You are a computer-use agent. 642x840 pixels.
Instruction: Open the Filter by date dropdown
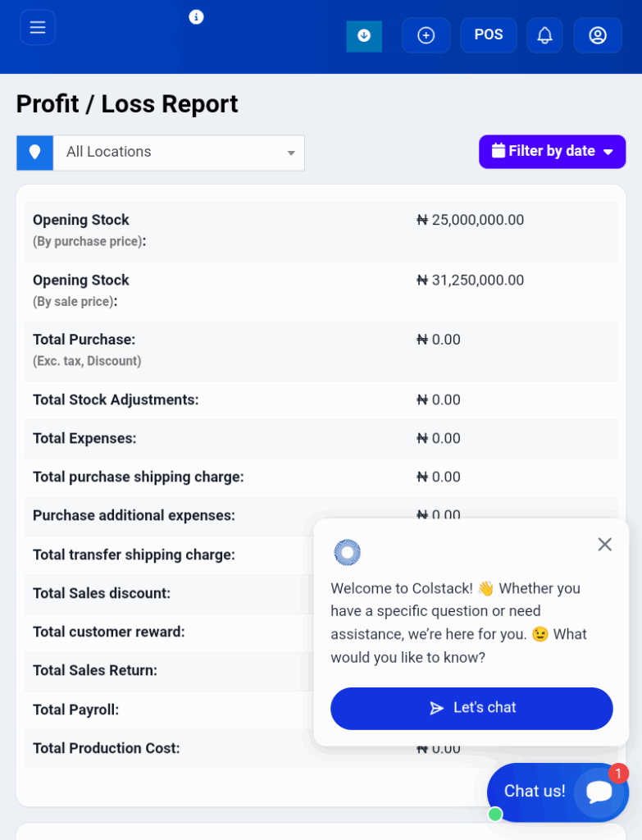pos(552,152)
